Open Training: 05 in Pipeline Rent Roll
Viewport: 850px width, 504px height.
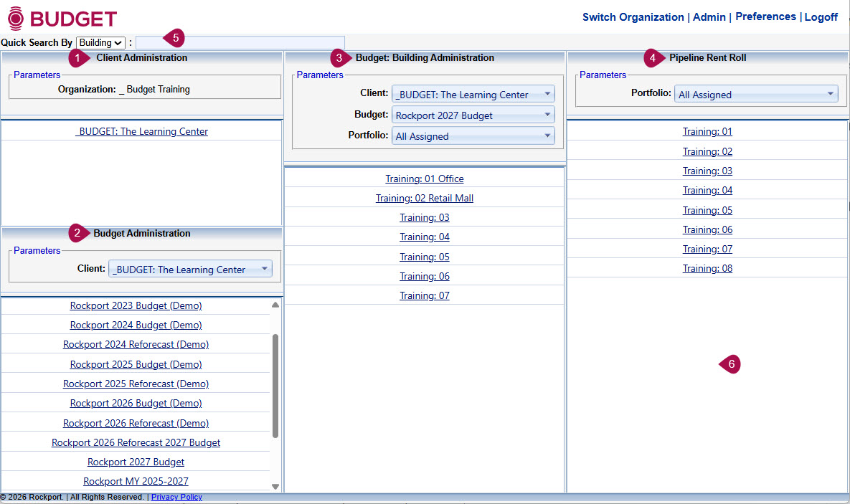click(x=707, y=210)
